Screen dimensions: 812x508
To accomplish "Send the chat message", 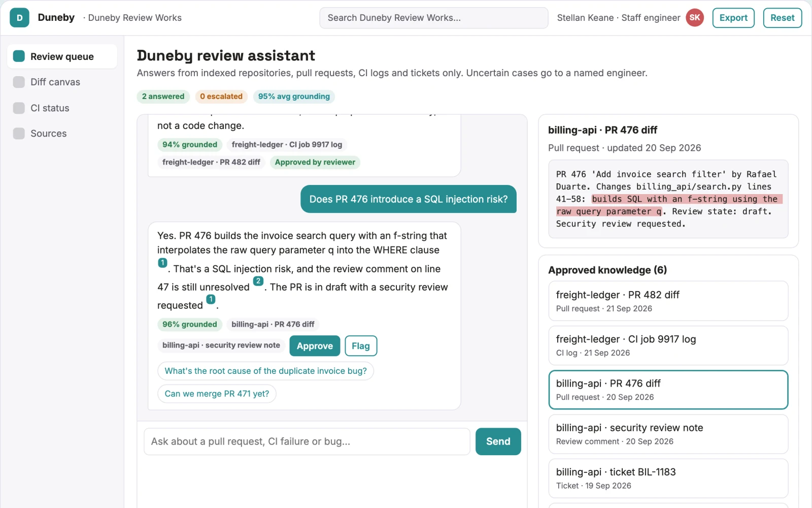I will point(498,441).
